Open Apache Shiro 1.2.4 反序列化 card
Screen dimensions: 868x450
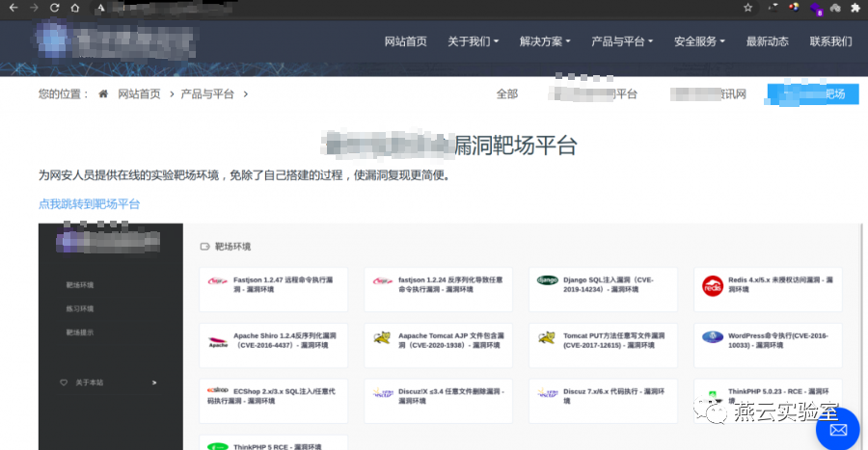pos(274,346)
